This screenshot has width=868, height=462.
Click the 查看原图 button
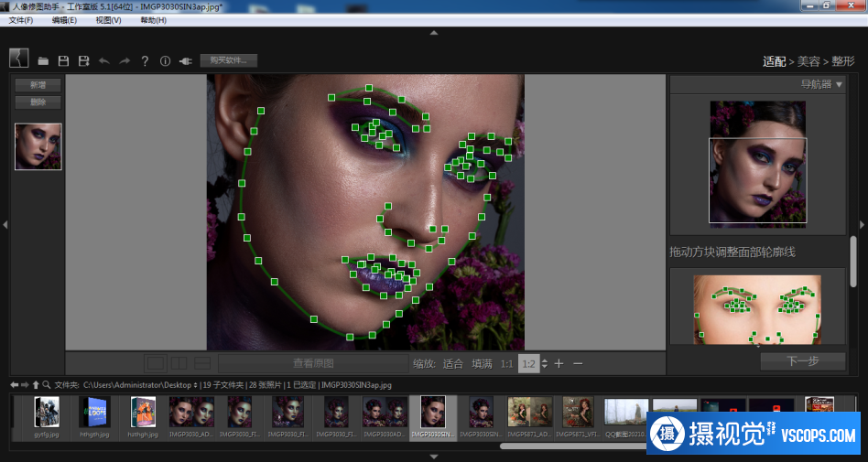tap(313, 363)
